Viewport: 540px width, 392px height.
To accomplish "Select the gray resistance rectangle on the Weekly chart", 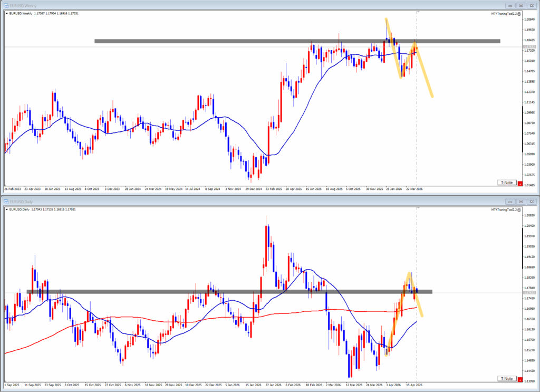I will [264, 41].
